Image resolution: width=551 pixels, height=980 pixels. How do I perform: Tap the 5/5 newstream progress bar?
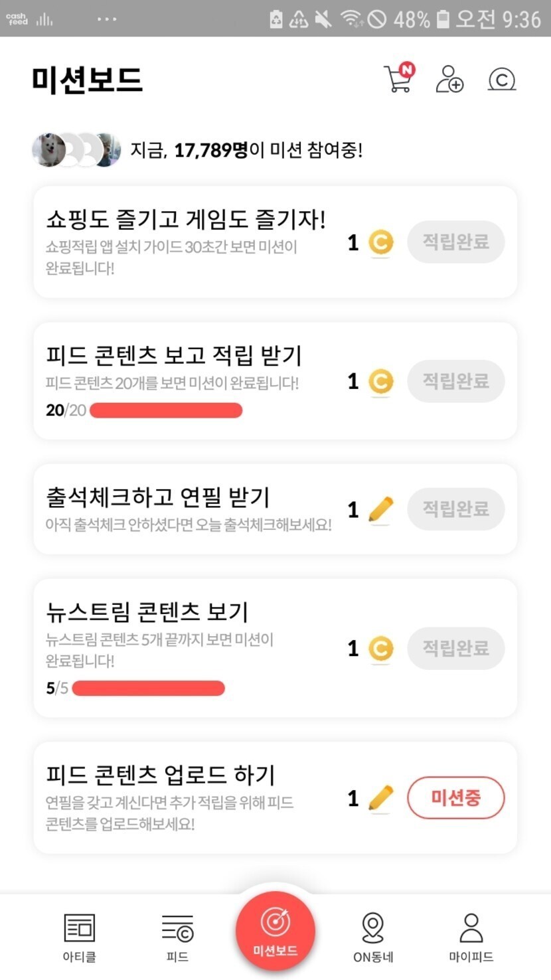tap(148, 688)
